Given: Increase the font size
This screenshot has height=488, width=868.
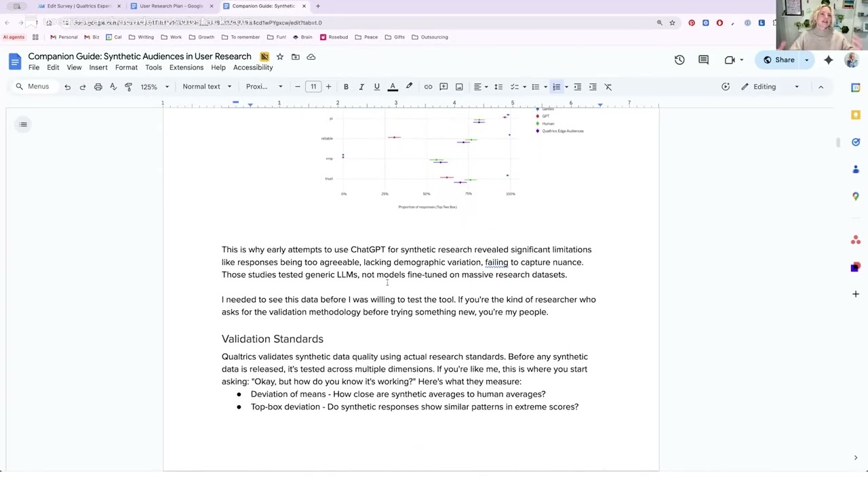Looking at the screenshot, I should pos(328,87).
